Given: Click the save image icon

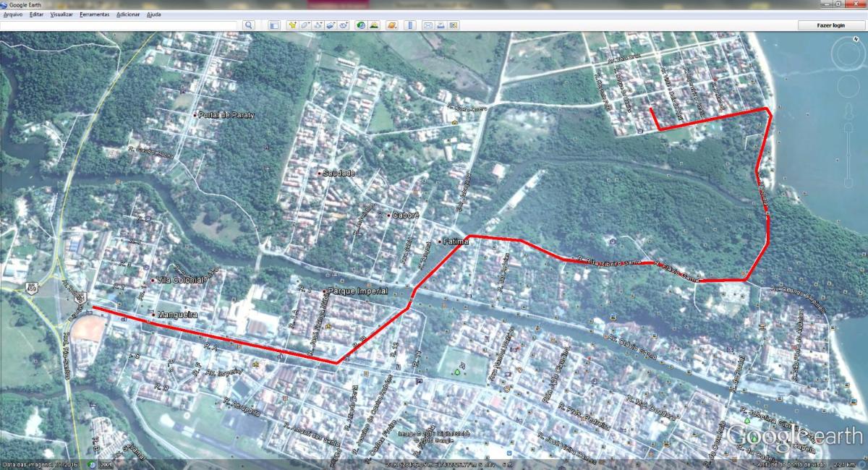Looking at the screenshot, I should point(454,25).
